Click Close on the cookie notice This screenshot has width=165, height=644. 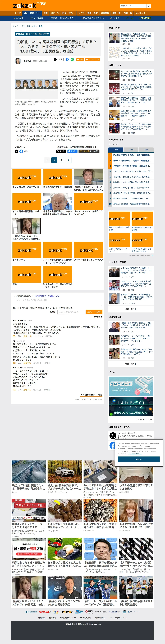pyautogui.click(x=139, y=459)
